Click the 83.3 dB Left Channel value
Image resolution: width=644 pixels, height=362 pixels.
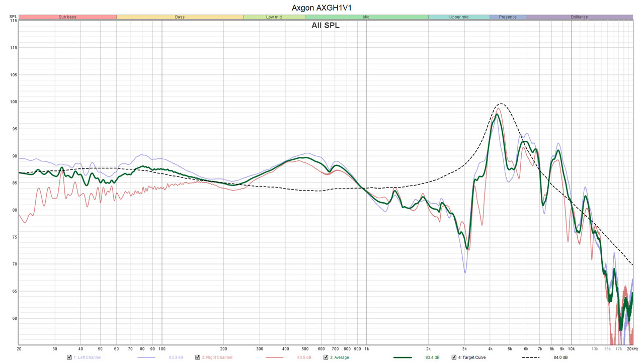[176, 357]
